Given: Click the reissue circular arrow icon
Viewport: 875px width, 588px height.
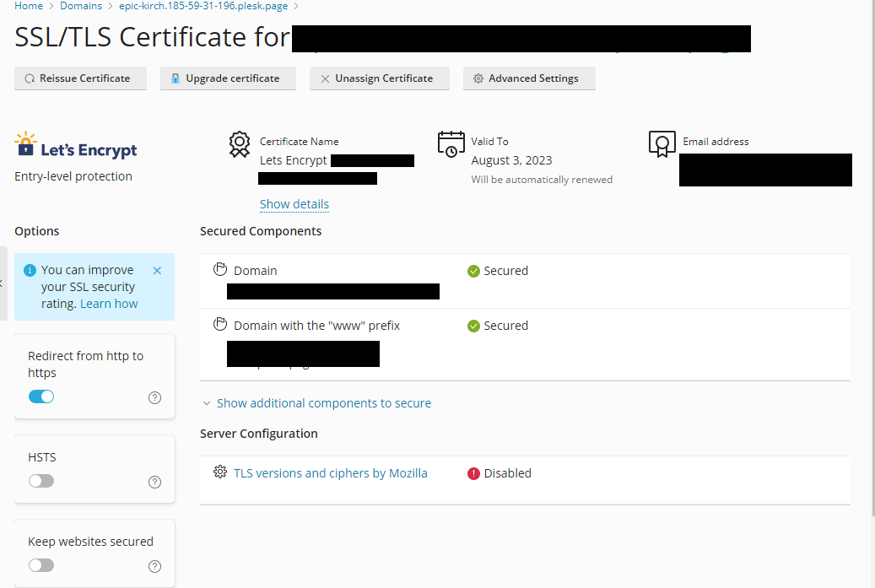Looking at the screenshot, I should coord(30,78).
